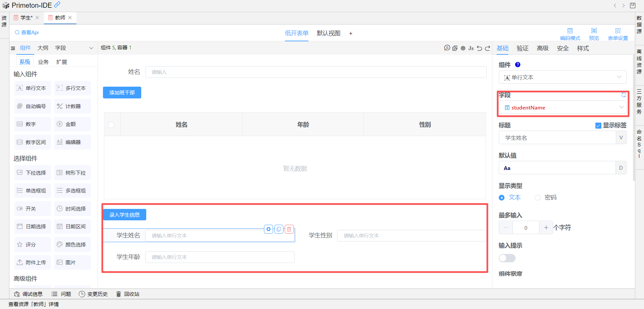Delete the selected 学生姓名 field via trash icon
The image size is (644, 309).
click(x=289, y=229)
